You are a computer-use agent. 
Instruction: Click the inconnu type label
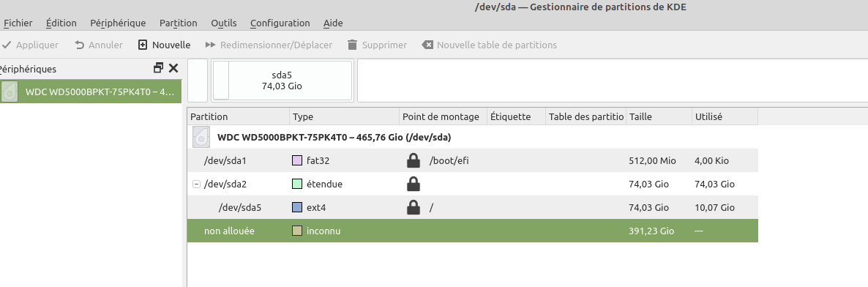pyautogui.click(x=323, y=231)
